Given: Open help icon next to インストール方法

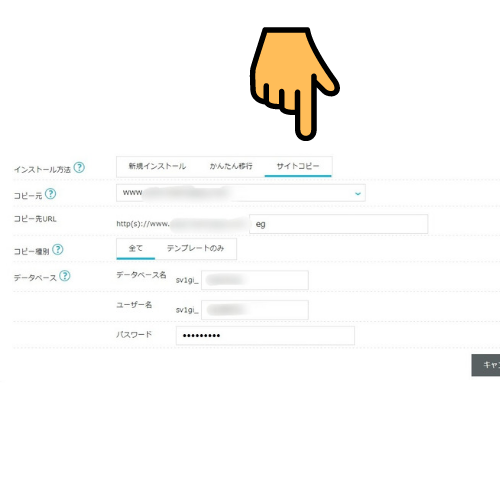Looking at the screenshot, I should click(x=79, y=167).
